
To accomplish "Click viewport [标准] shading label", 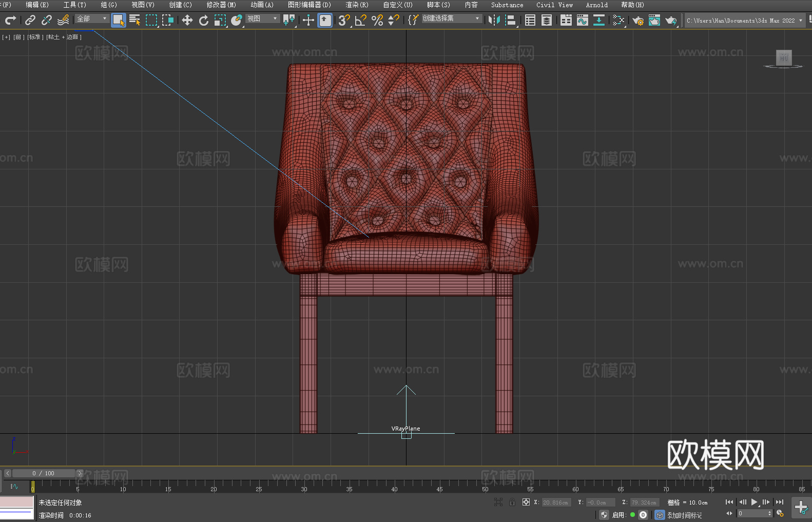I will (x=35, y=37).
